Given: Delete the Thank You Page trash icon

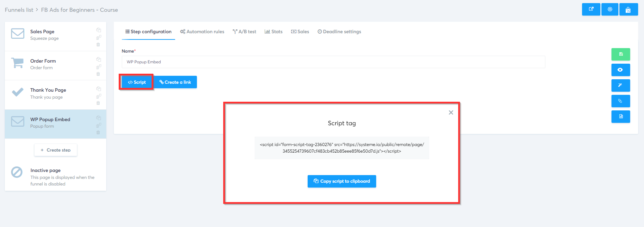Looking at the screenshot, I should point(98,103).
